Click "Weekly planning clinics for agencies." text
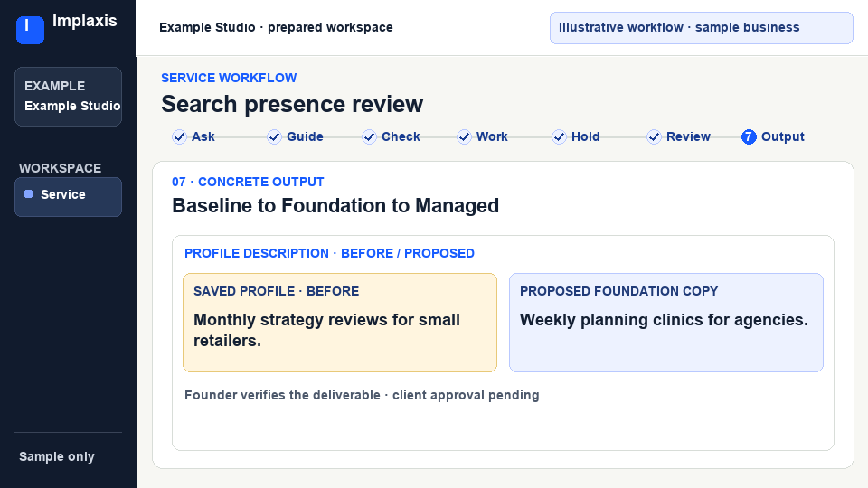Viewport: 868px width, 488px height. coord(664,320)
